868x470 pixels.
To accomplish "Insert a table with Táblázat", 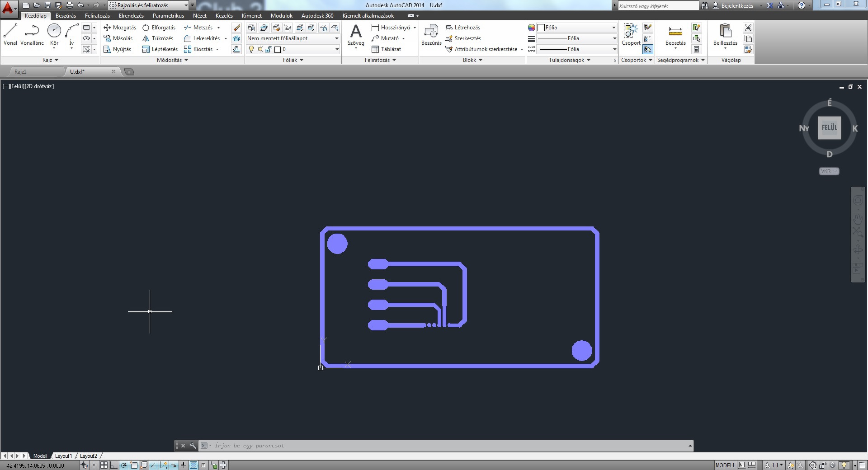I will pyautogui.click(x=386, y=49).
